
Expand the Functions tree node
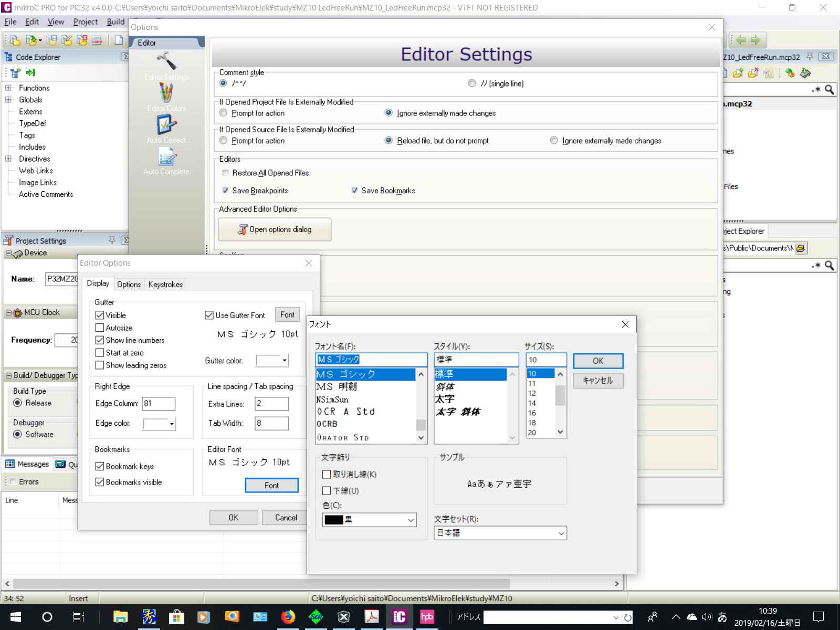coord(8,88)
